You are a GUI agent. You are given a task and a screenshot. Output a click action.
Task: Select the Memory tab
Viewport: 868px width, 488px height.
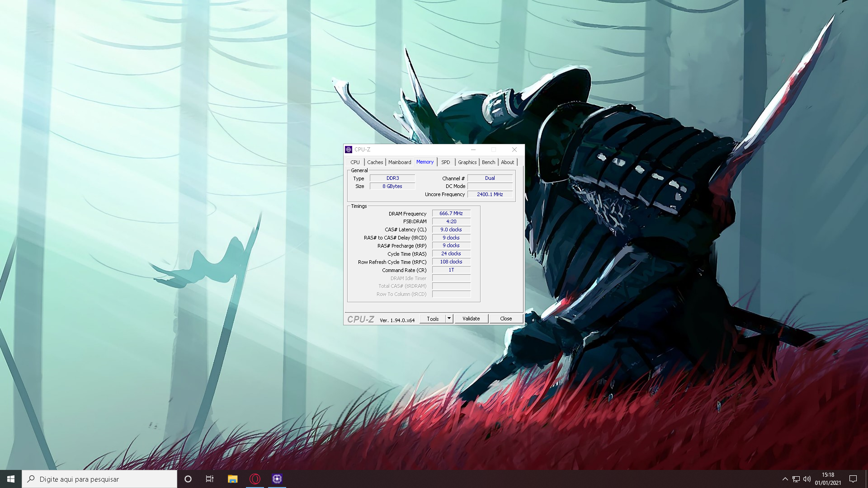[x=425, y=162]
